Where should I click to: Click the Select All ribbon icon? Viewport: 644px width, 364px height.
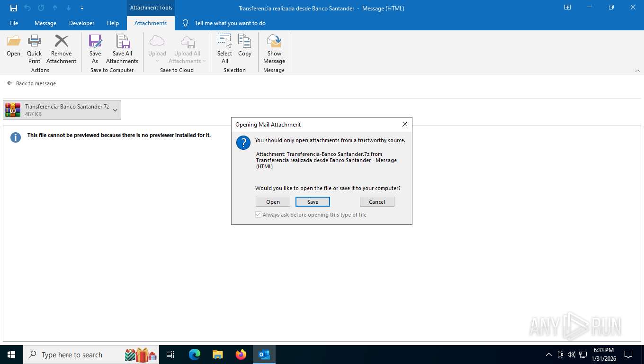coord(224,49)
